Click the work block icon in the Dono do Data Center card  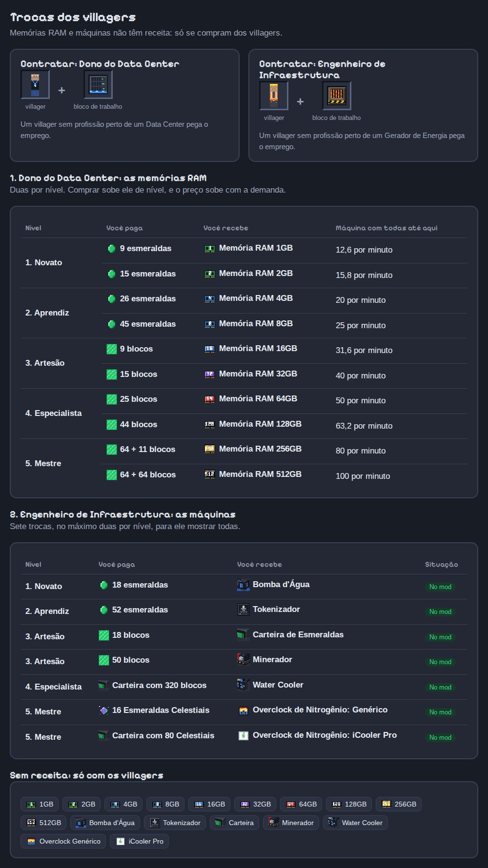pyautogui.click(x=98, y=84)
